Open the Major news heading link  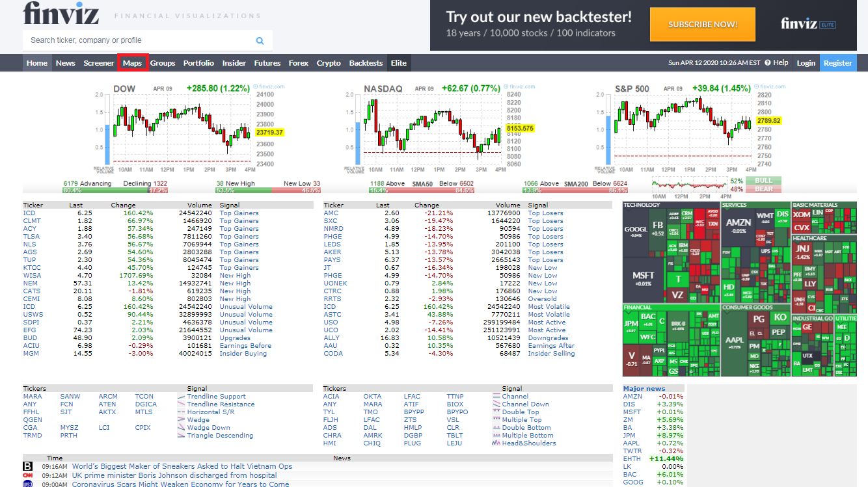644,389
